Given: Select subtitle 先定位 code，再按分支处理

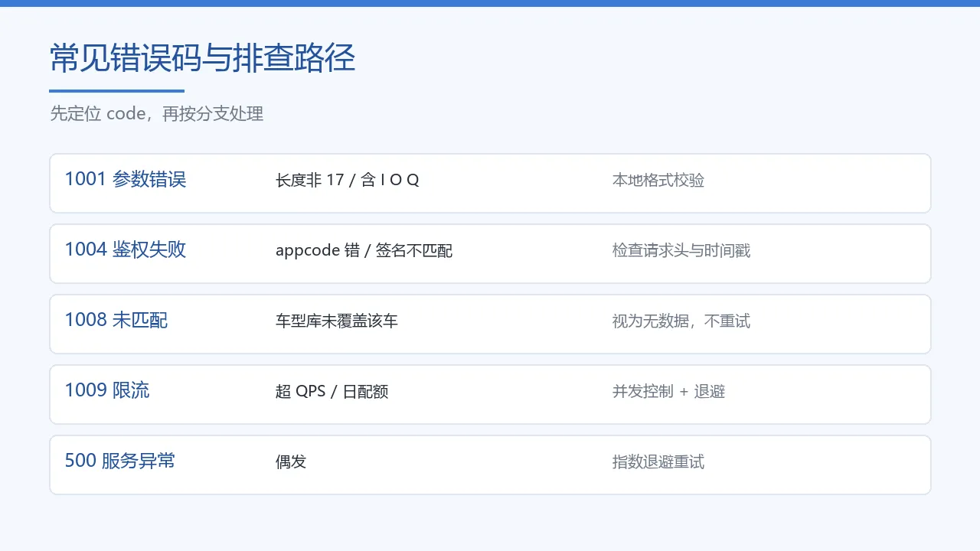Looking at the screenshot, I should pyautogui.click(x=157, y=114).
